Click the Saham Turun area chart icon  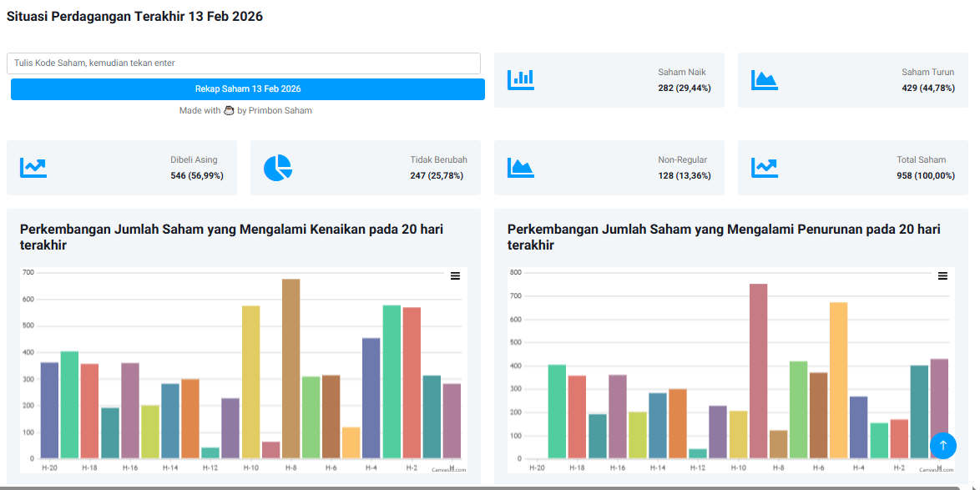click(765, 80)
